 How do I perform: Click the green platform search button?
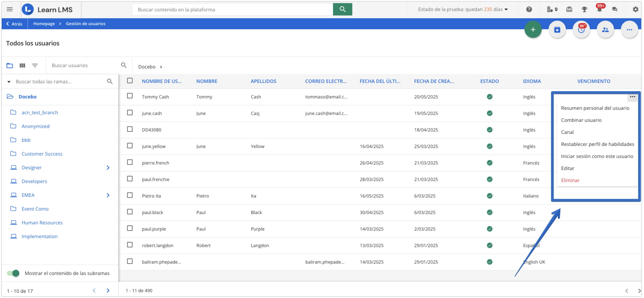pos(342,9)
